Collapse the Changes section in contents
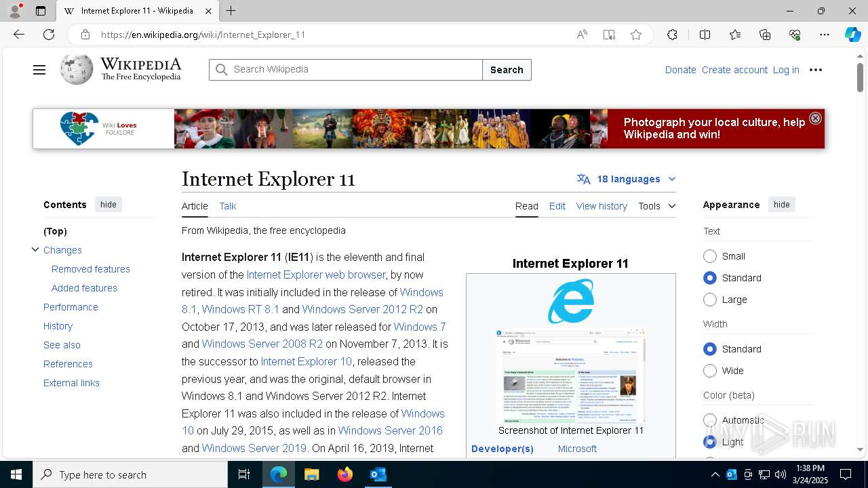The height and width of the screenshot is (488, 868). [x=35, y=249]
